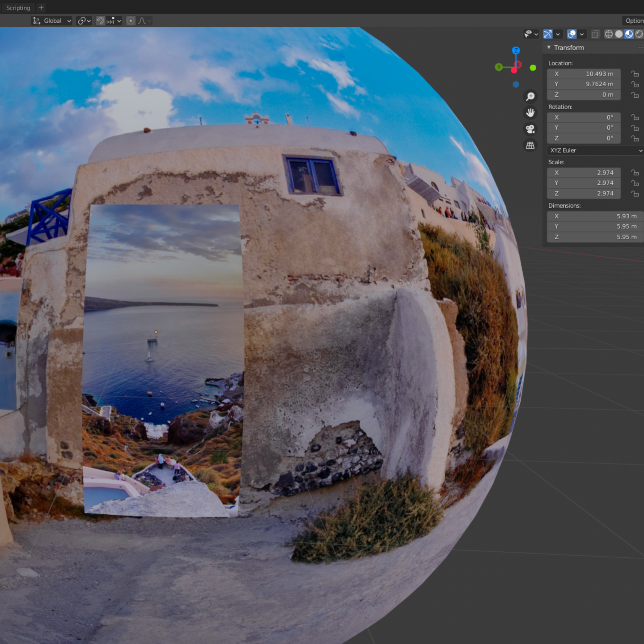The height and width of the screenshot is (644, 644).
Task: Switch to material preview shading
Action: pyautogui.click(x=629, y=34)
